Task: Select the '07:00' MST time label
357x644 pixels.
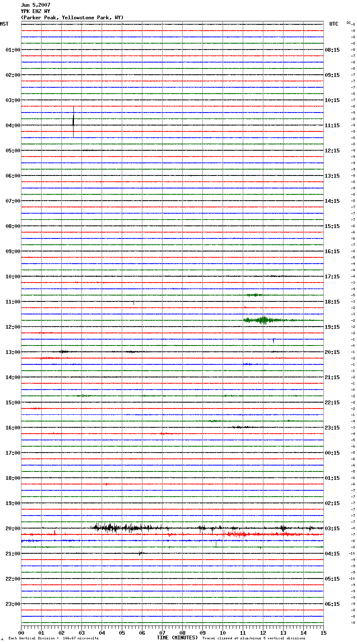Action: pyautogui.click(x=13, y=201)
